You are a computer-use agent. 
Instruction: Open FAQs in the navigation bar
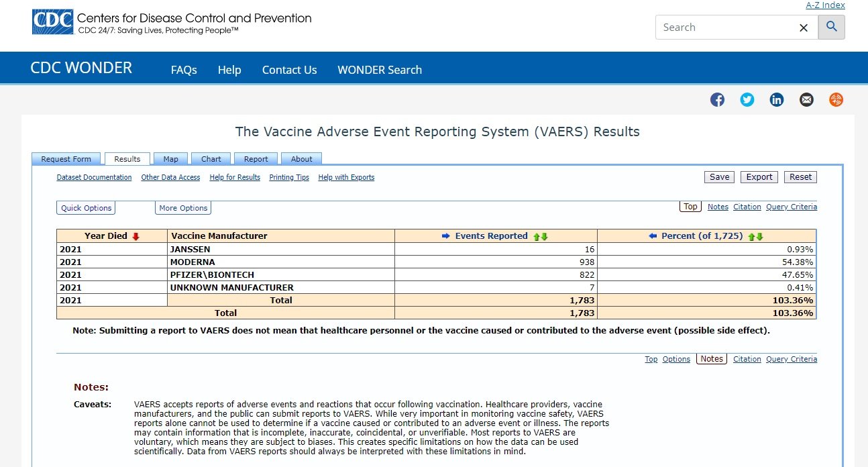[x=184, y=70]
